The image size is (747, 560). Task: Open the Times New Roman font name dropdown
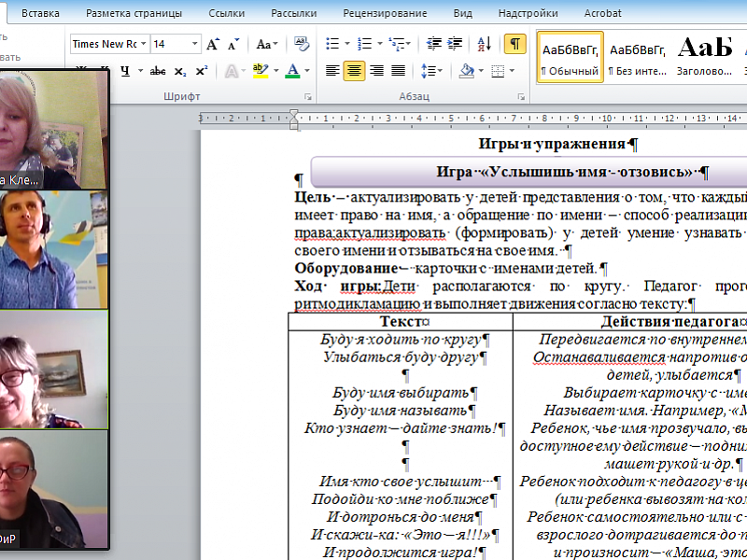coord(143,44)
